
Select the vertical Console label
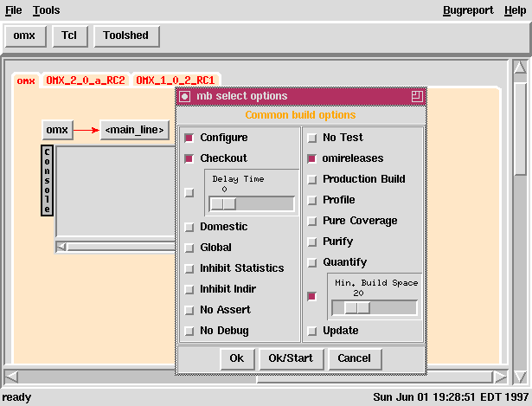pyautogui.click(x=47, y=180)
